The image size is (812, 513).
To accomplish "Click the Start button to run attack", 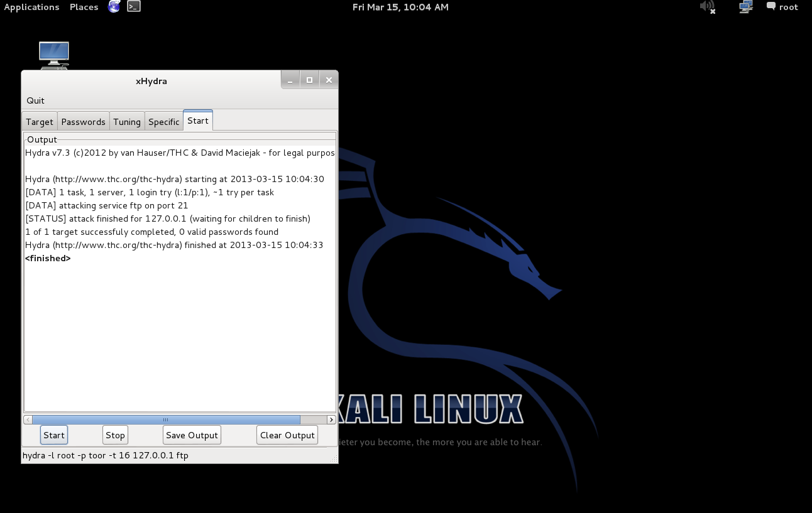I will point(54,435).
